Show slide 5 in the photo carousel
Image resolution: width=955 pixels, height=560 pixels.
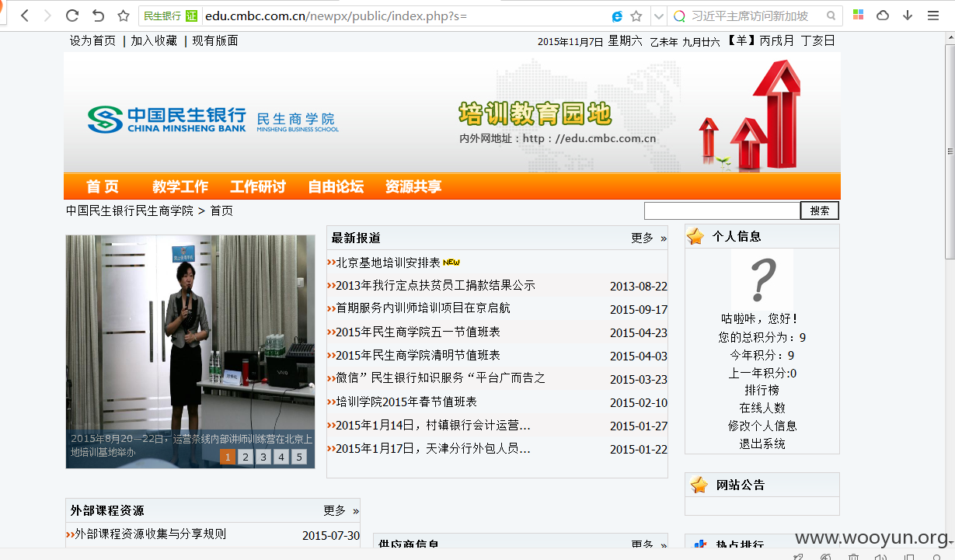pos(299,457)
